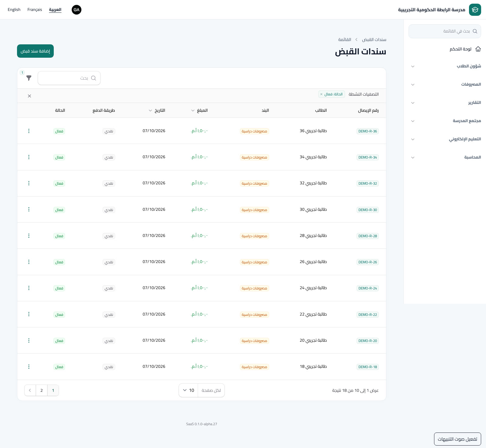
Task: Switch language to English
Action: click(x=14, y=10)
